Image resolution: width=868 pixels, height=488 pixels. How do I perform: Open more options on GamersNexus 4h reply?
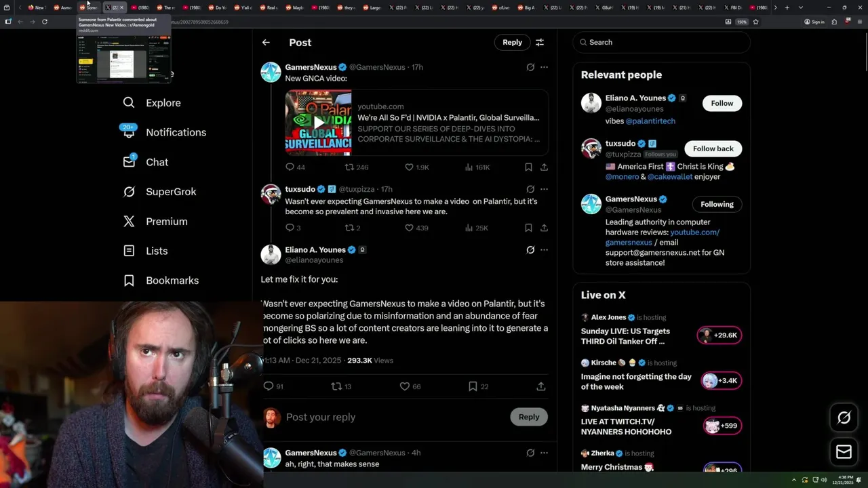tap(544, 453)
